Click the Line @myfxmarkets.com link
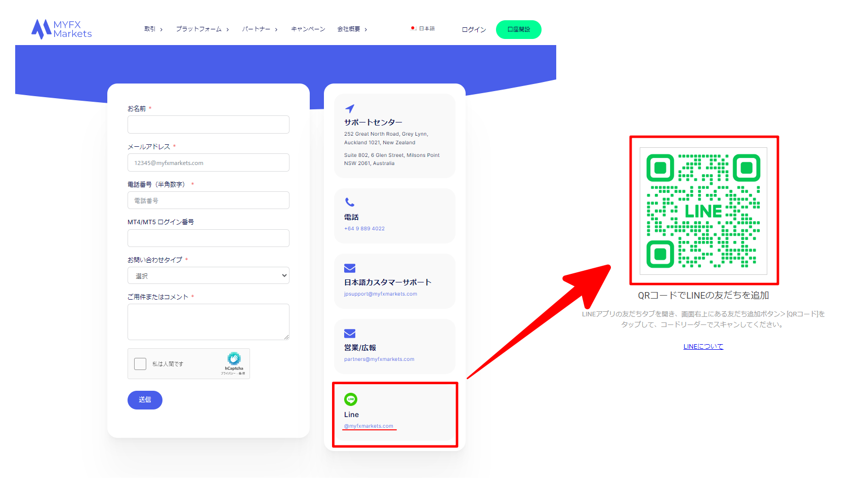Screen dimensions: 868x493 pos(368,426)
